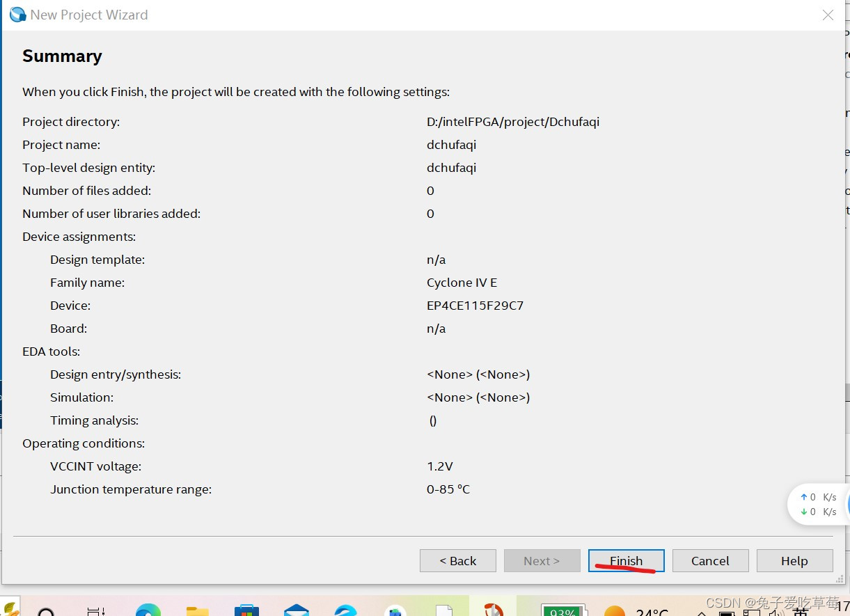Image resolution: width=850 pixels, height=616 pixels.
Task: Click the Family name: label
Action: [87, 283]
